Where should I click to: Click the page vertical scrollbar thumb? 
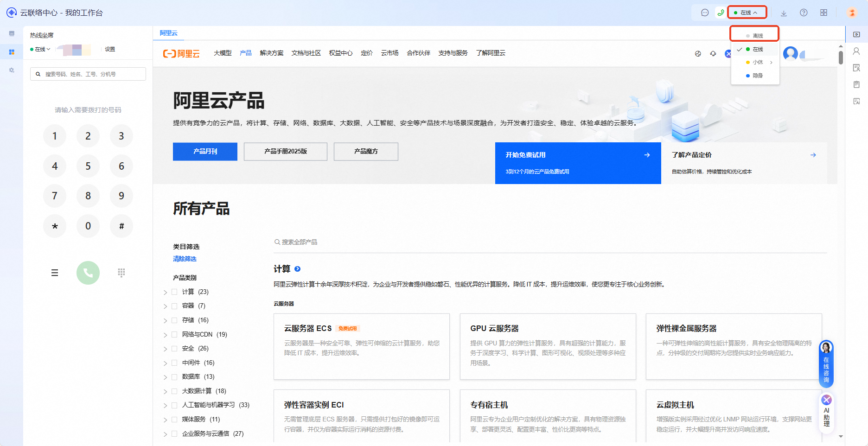click(x=841, y=57)
